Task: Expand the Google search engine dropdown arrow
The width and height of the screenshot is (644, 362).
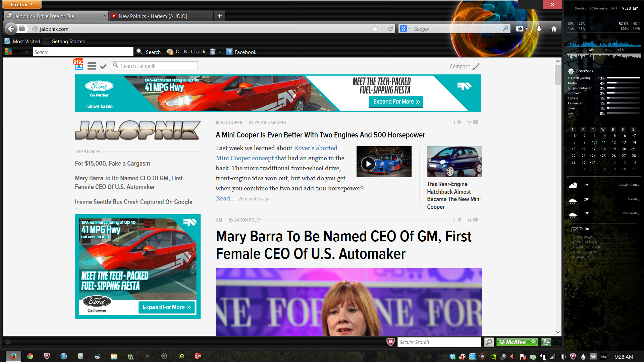Action: pyautogui.click(x=410, y=29)
